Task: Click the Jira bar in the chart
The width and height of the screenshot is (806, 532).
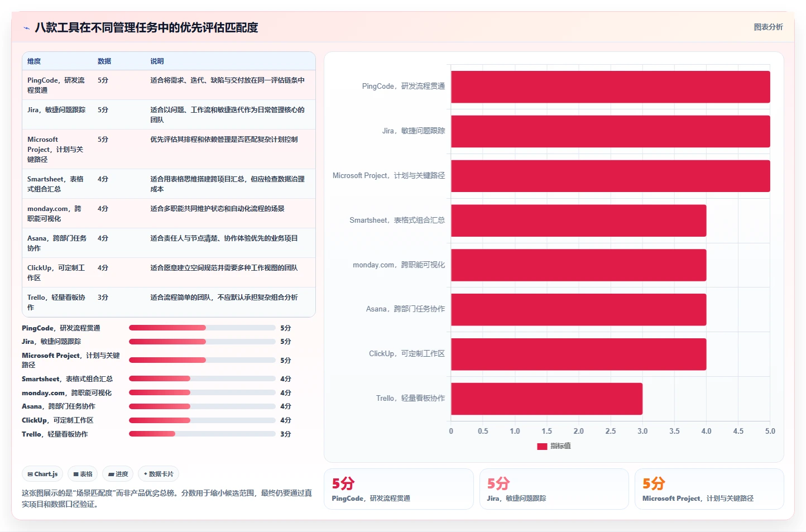Action: pyautogui.click(x=611, y=131)
